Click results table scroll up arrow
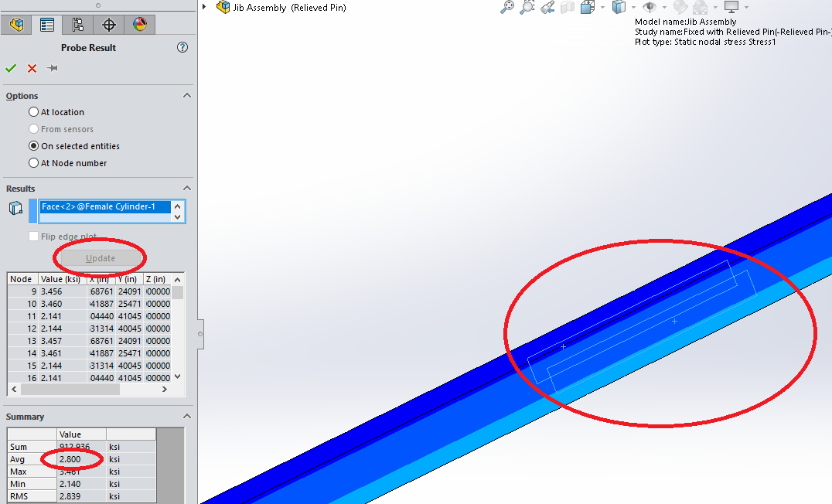The image size is (832, 504). tap(178, 280)
